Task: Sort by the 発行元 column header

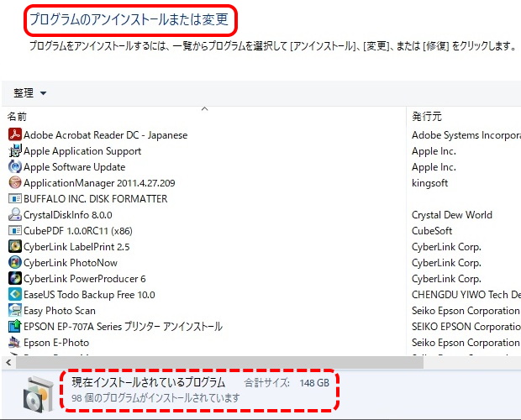Action: point(427,117)
